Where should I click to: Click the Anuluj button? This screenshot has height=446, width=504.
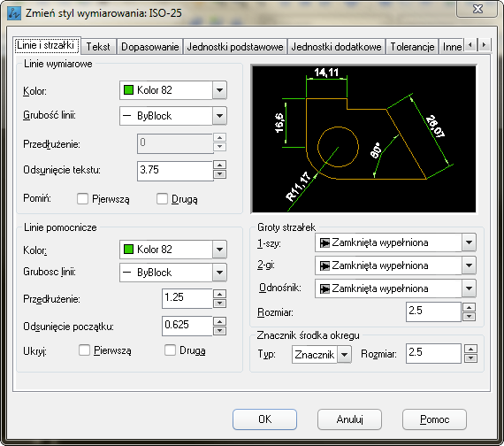349,419
